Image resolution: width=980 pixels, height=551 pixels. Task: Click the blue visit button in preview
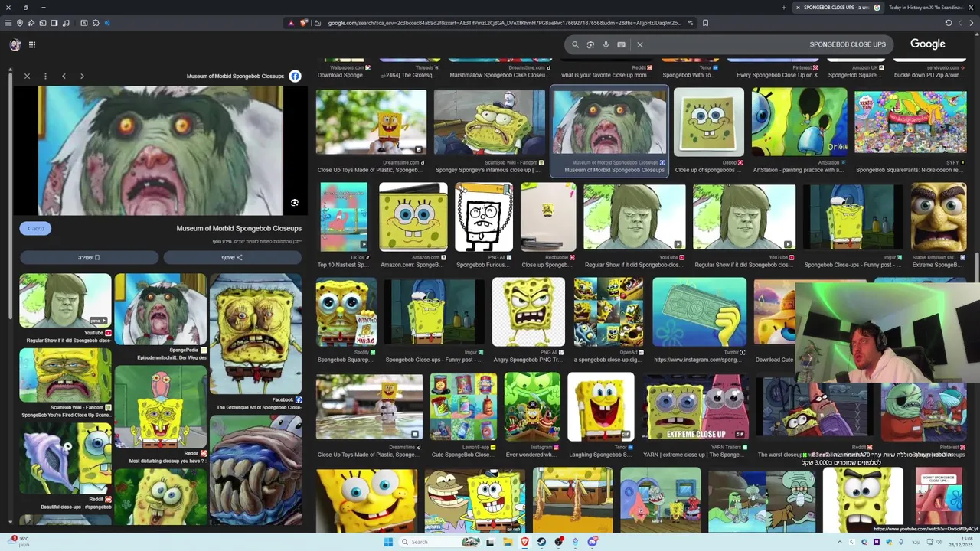tap(36, 228)
